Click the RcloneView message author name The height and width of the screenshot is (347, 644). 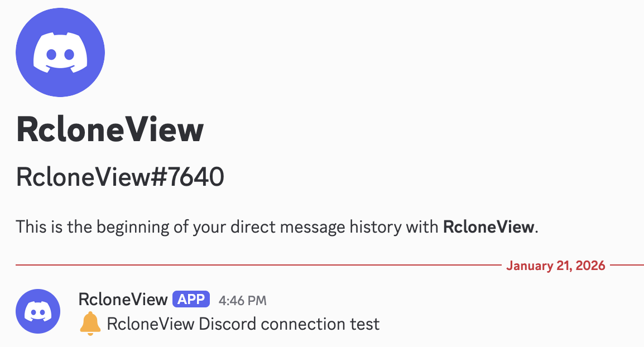point(123,300)
